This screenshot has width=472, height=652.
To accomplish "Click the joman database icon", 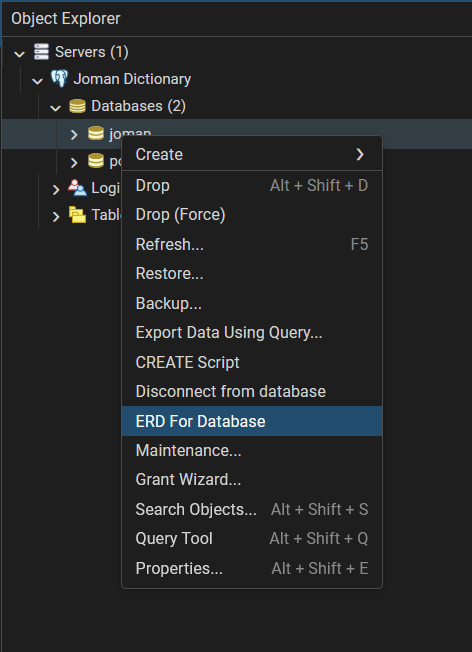I will (96, 133).
